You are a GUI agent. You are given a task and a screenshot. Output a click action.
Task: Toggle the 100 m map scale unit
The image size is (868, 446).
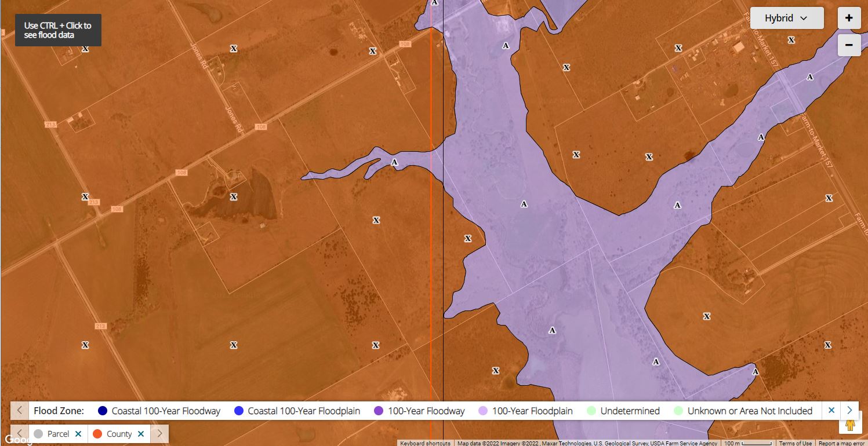[748, 443]
